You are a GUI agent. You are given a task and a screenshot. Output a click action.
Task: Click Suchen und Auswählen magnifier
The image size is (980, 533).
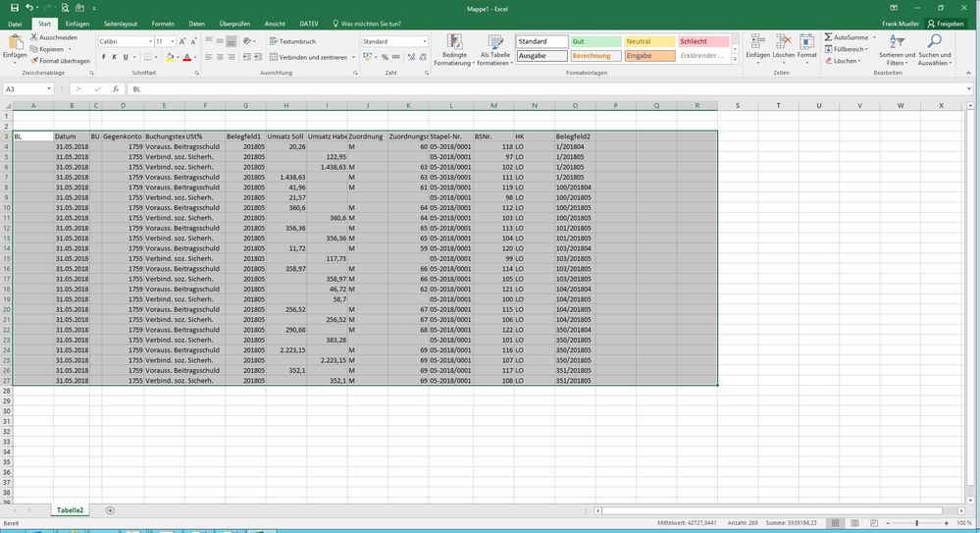[934, 47]
